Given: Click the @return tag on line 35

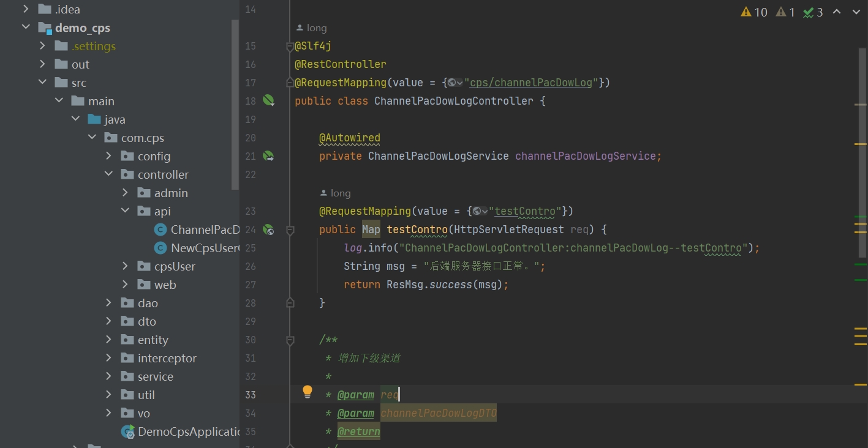Looking at the screenshot, I should pos(359,431).
